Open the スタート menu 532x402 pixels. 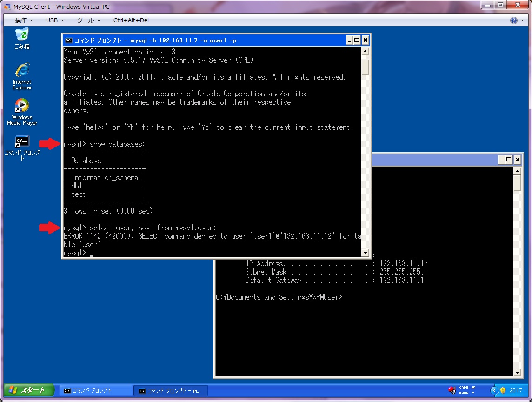tap(29, 390)
